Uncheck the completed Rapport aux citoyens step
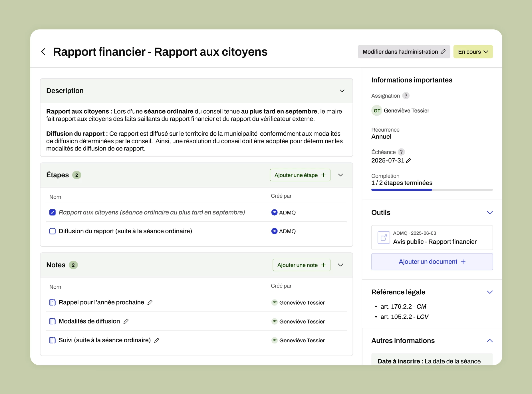Image resolution: width=532 pixels, height=394 pixels. [x=53, y=212]
